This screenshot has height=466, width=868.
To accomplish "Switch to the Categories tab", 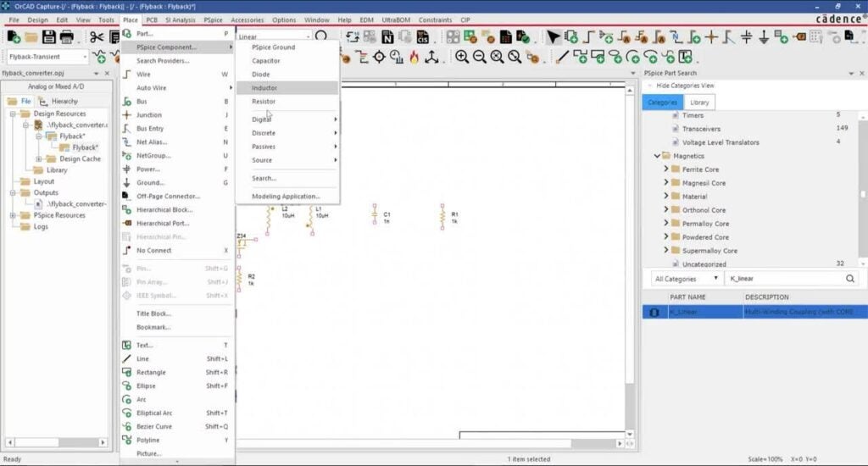I will tap(663, 103).
